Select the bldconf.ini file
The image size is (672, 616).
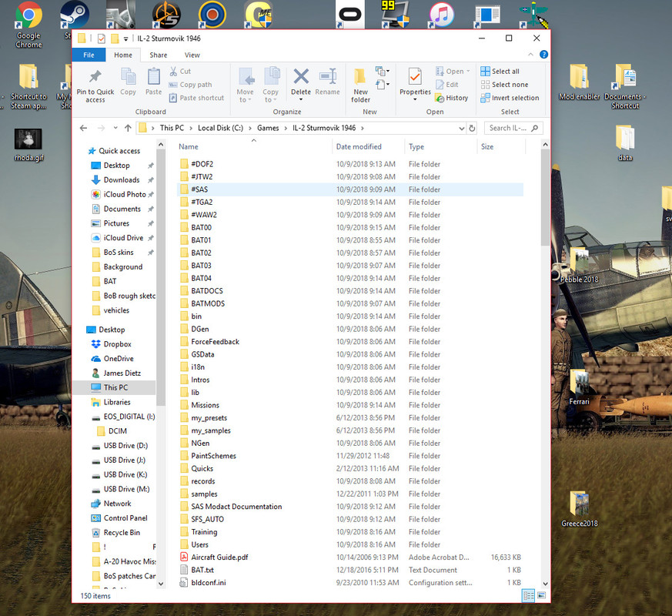pyautogui.click(x=350, y=583)
